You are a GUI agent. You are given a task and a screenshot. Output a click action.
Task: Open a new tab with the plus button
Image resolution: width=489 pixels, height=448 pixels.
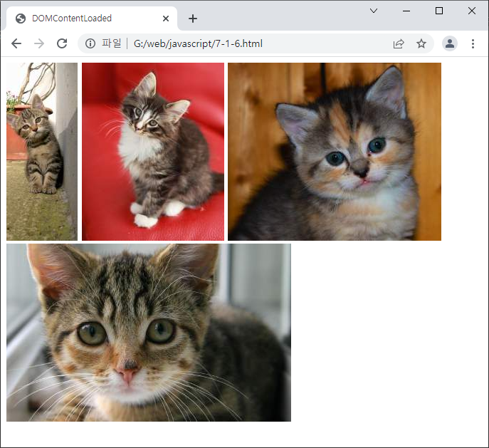tap(193, 19)
